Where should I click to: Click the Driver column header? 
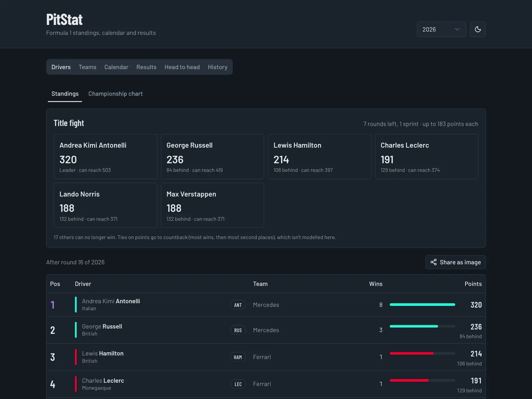[83, 284]
